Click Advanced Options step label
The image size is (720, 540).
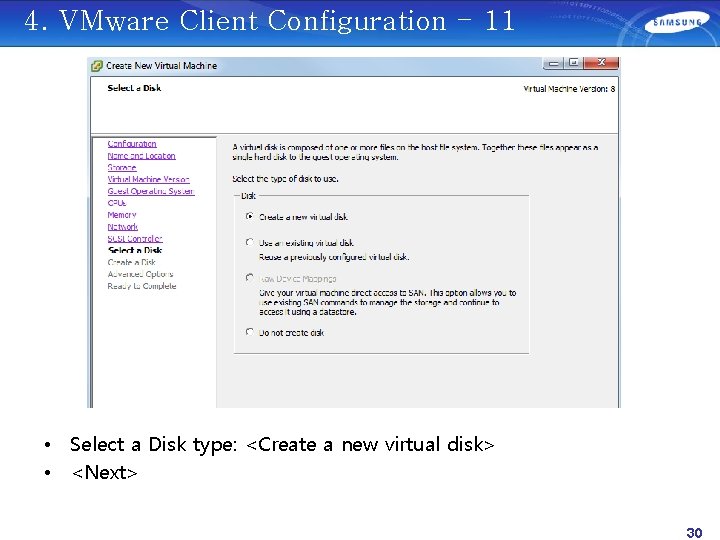pos(140,274)
